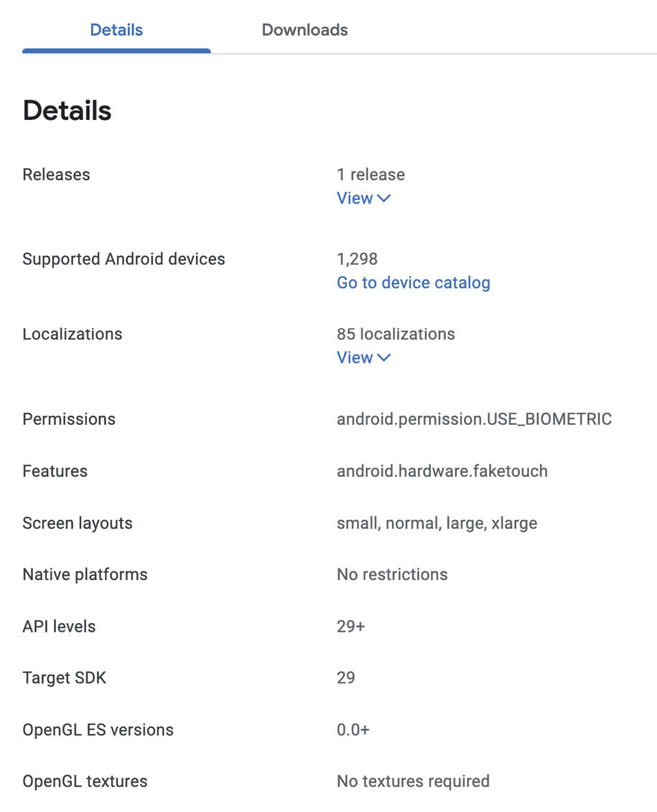This screenshot has height=812, width=657.
Task: Select the No restrictions native platforms value
Action: click(x=392, y=574)
